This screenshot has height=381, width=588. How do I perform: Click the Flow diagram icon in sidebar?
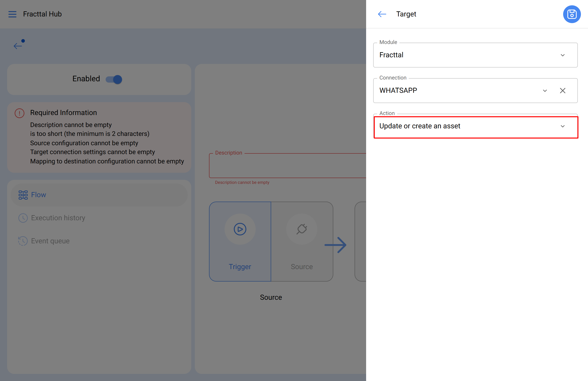tap(23, 195)
